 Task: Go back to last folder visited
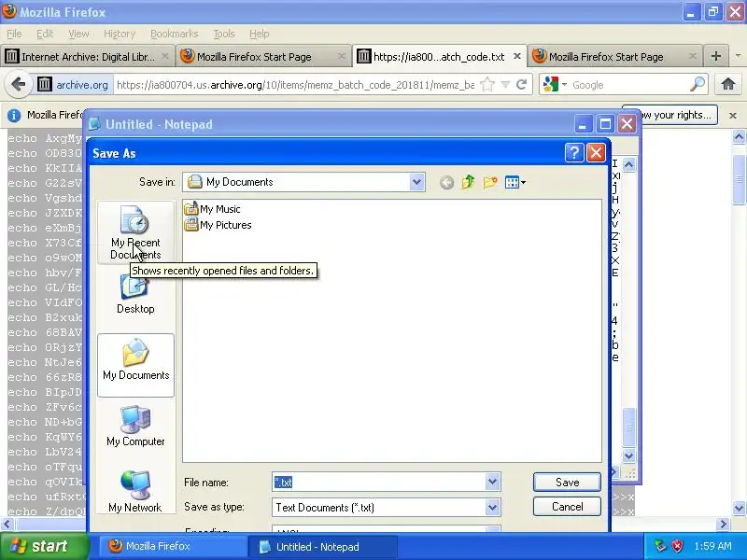pos(446,182)
